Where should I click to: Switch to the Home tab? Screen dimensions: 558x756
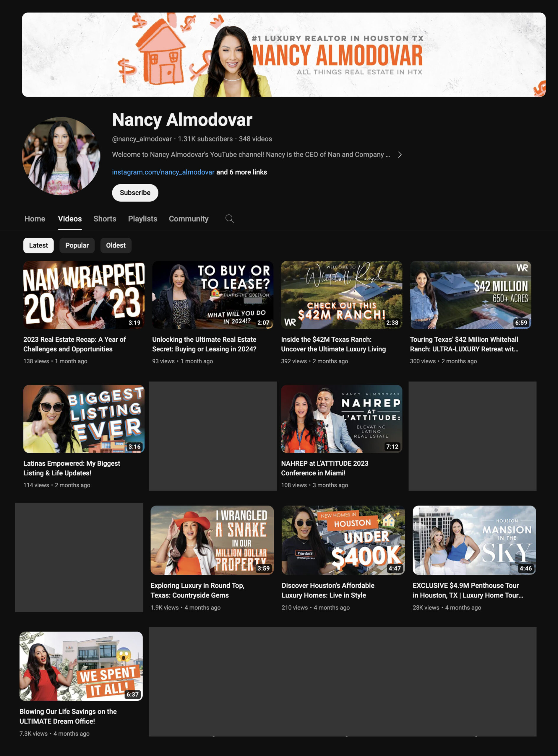(35, 219)
